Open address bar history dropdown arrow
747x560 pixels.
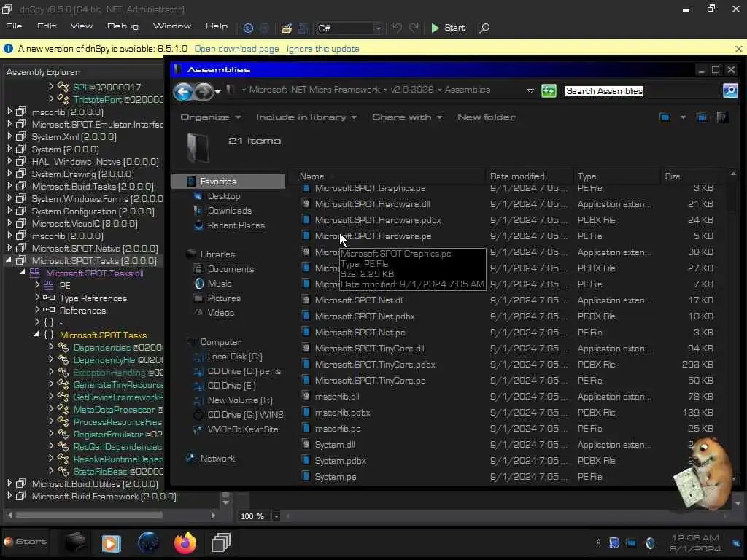click(x=530, y=90)
